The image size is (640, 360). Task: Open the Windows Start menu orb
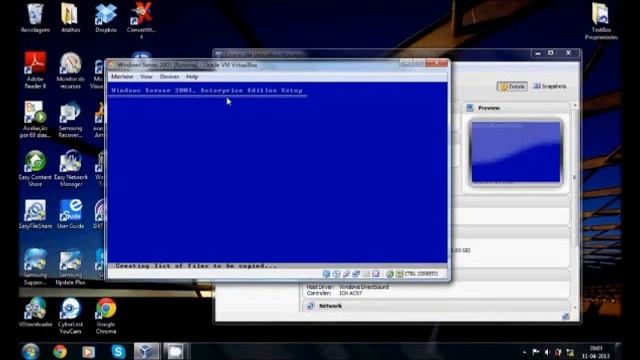31,351
